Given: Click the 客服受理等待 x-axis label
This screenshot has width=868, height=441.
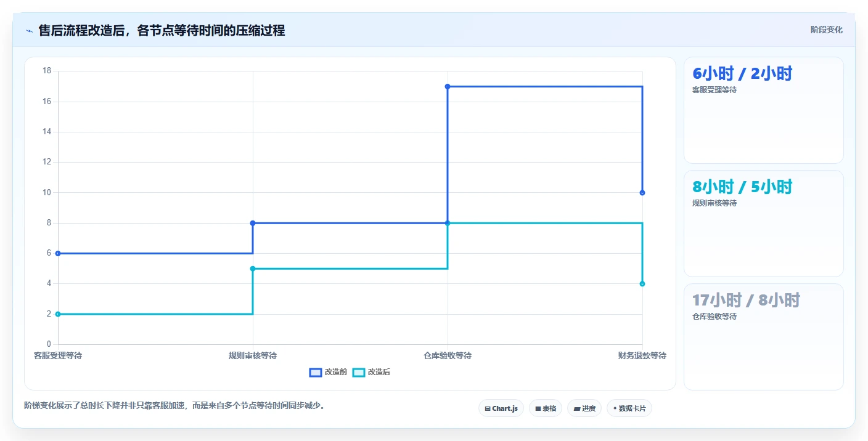Looking at the screenshot, I should [58, 355].
